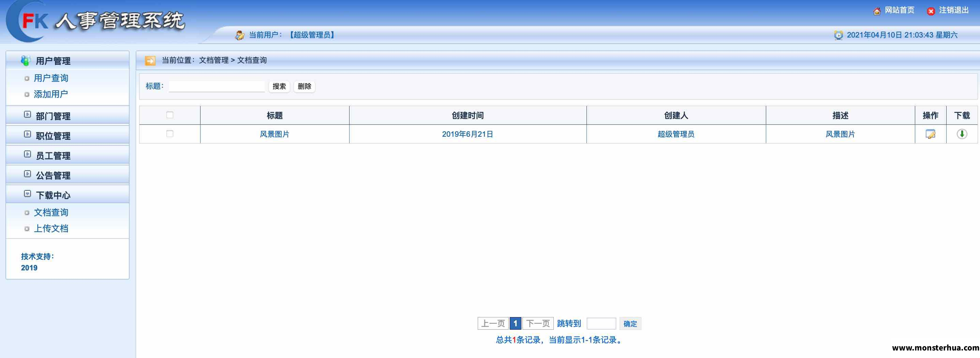Check the 风景图片 row checkbox

[170, 134]
